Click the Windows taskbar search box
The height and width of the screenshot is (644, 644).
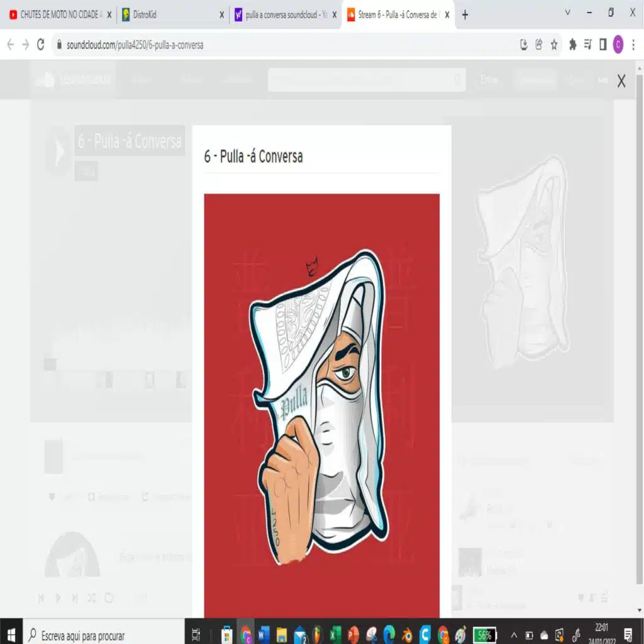pyautogui.click(x=104, y=635)
